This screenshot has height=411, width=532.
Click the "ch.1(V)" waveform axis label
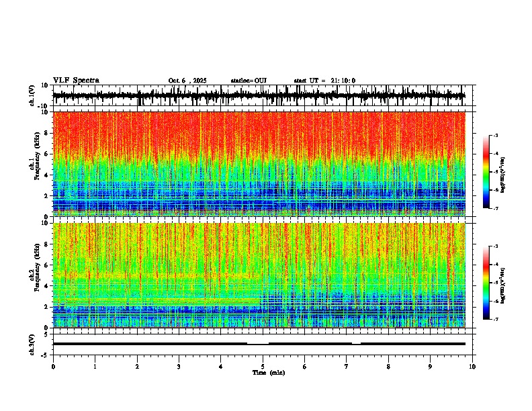[32, 95]
